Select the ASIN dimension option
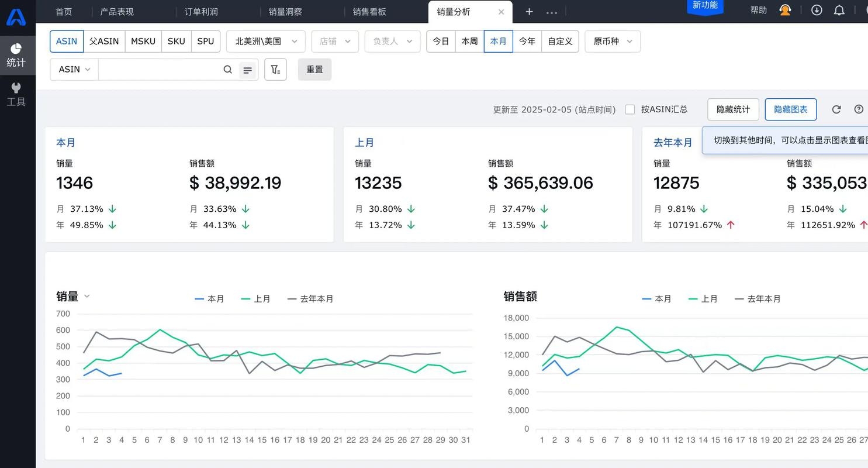This screenshot has height=468, width=868. point(67,42)
